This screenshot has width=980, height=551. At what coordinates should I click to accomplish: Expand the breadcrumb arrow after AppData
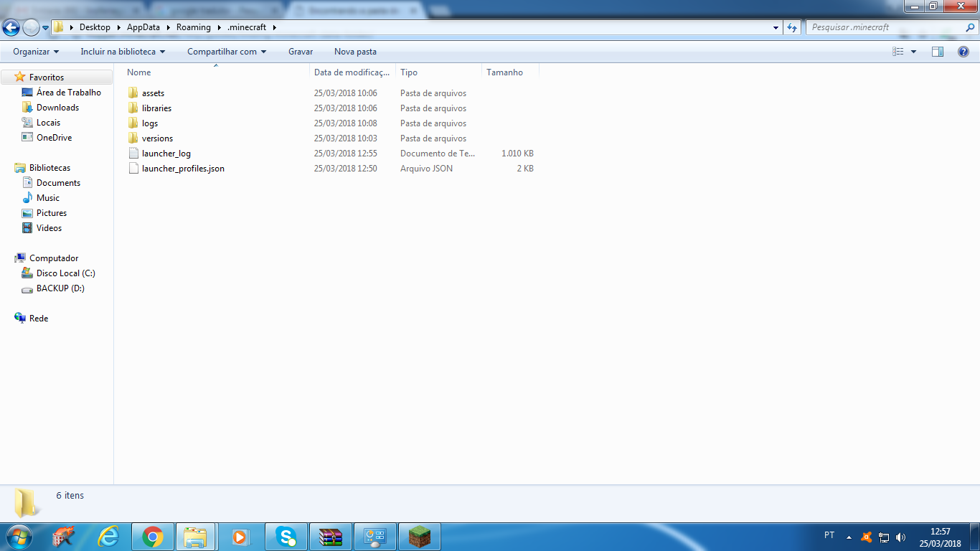click(169, 27)
